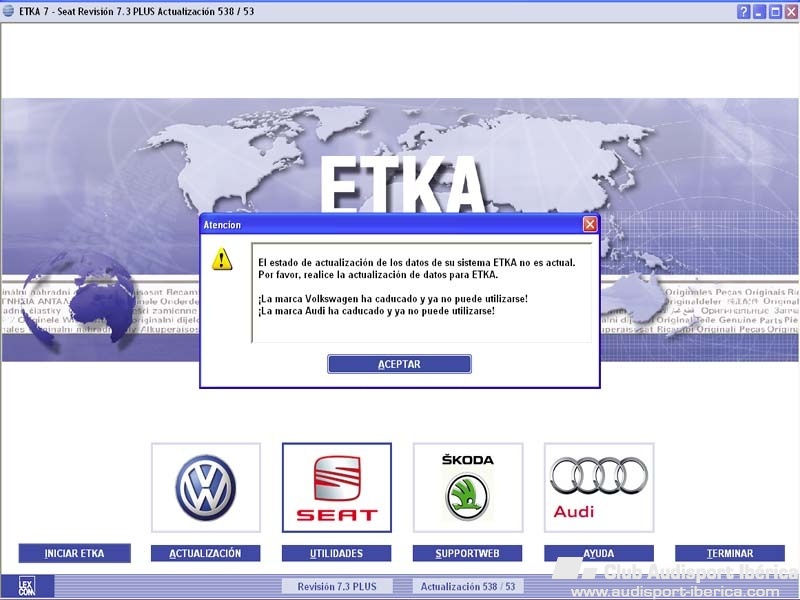
Task: Click the Audi expired warning line
Action: [x=377, y=311]
